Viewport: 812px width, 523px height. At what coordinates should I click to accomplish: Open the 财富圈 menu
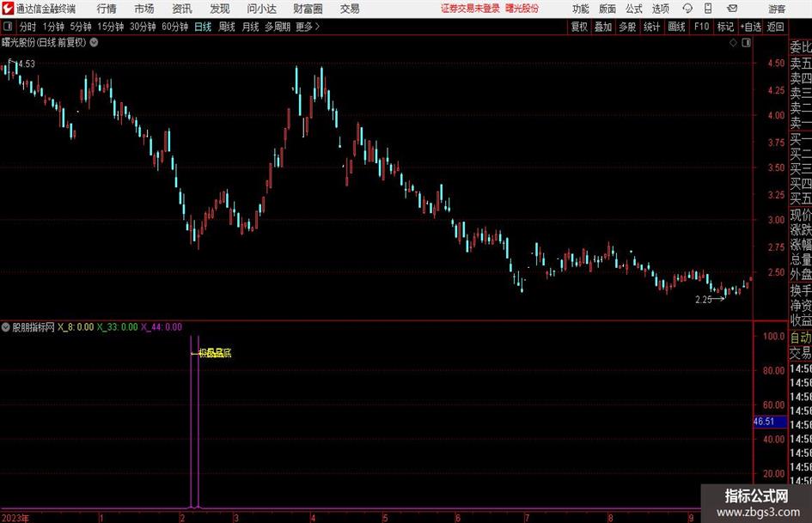[308, 9]
